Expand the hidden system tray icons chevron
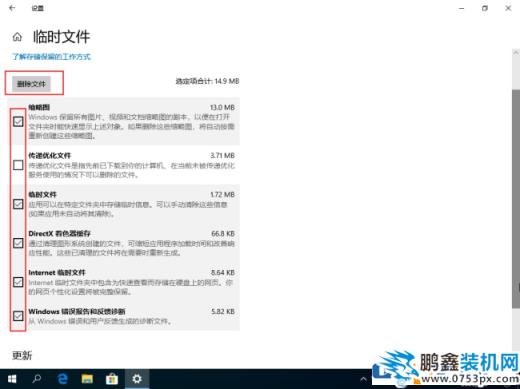520x389 pixels. tap(363, 379)
